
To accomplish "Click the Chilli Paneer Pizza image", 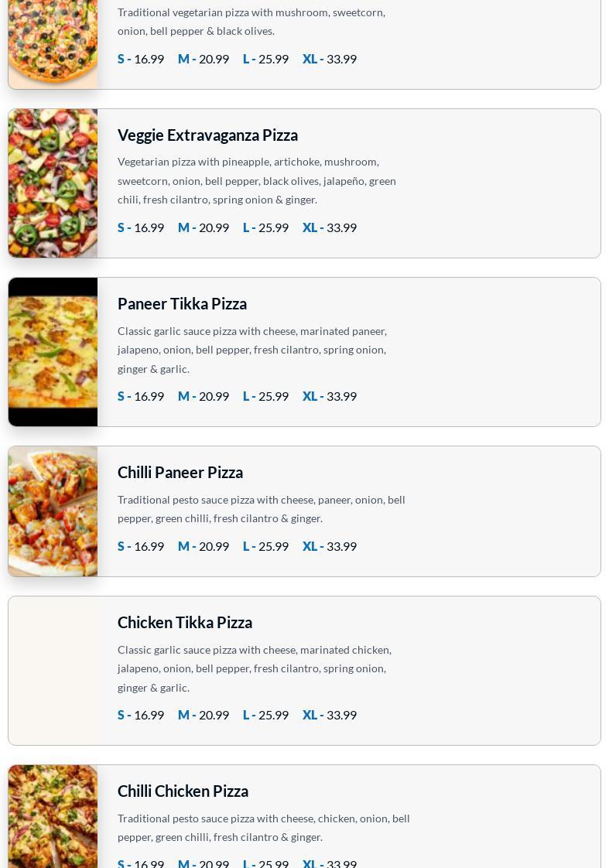I will 53,511.
